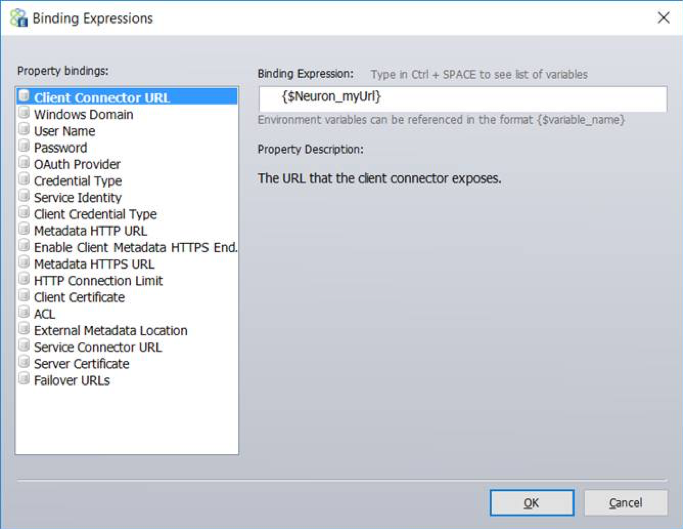683x529 pixels.
Task: Click the icon beside Credential Type
Action: click(24, 179)
